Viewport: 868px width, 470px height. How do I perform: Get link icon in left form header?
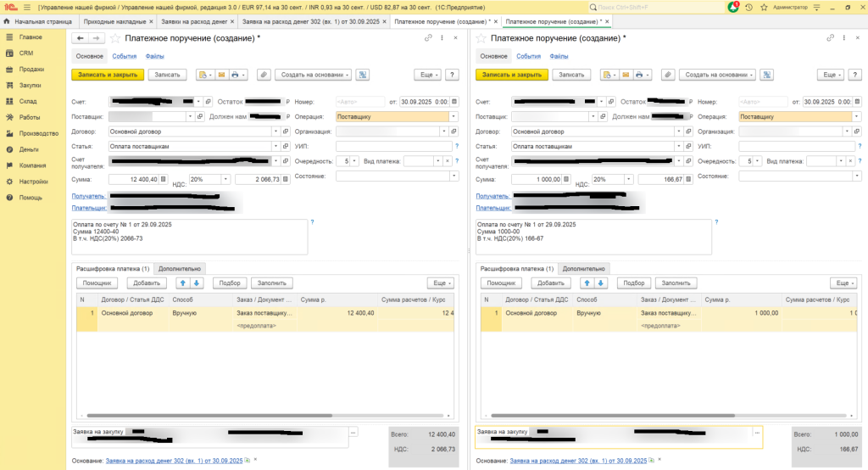(x=428, y=38)
